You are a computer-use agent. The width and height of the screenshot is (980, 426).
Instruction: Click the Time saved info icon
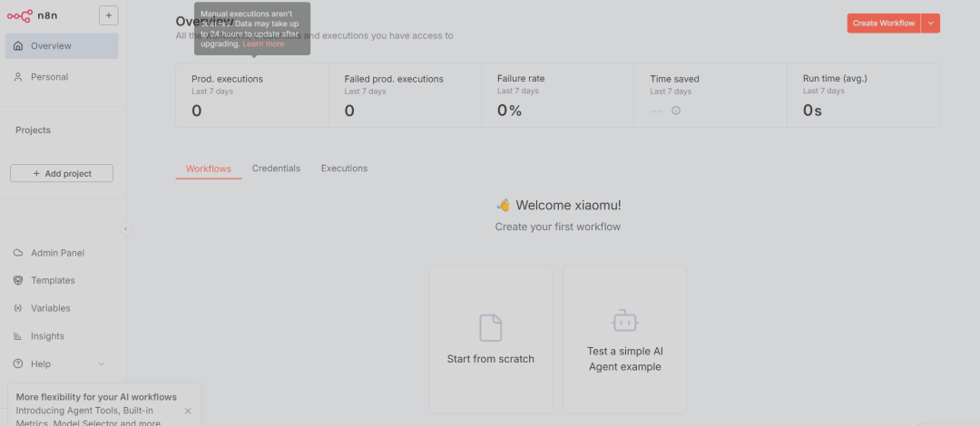[x=676, y=111]
